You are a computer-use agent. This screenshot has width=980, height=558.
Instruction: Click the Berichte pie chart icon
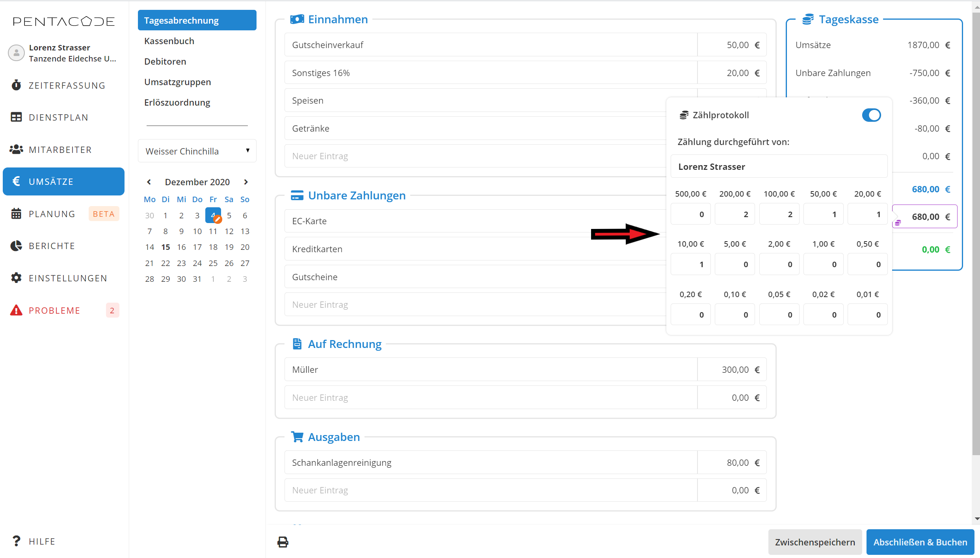[16, 246]
